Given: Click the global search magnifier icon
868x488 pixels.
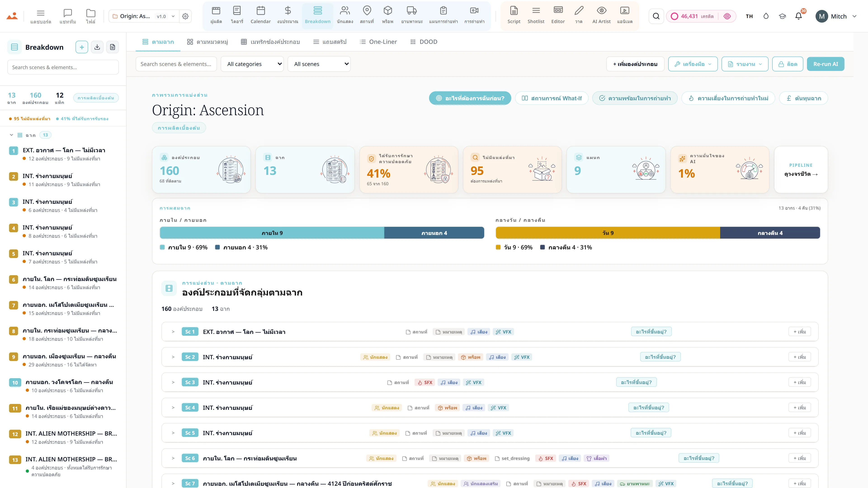Looking at the screenshot, I should pos(656,16).
